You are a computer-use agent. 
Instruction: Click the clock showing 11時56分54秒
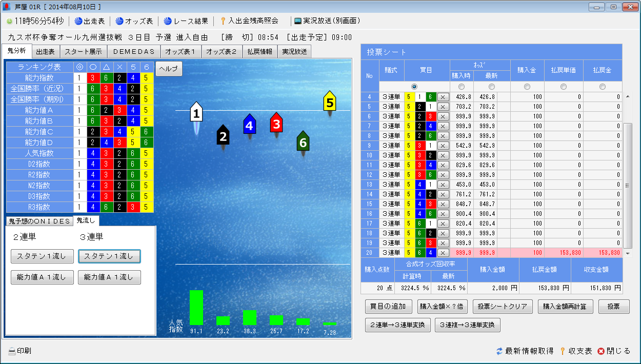[x=35, y=21]
